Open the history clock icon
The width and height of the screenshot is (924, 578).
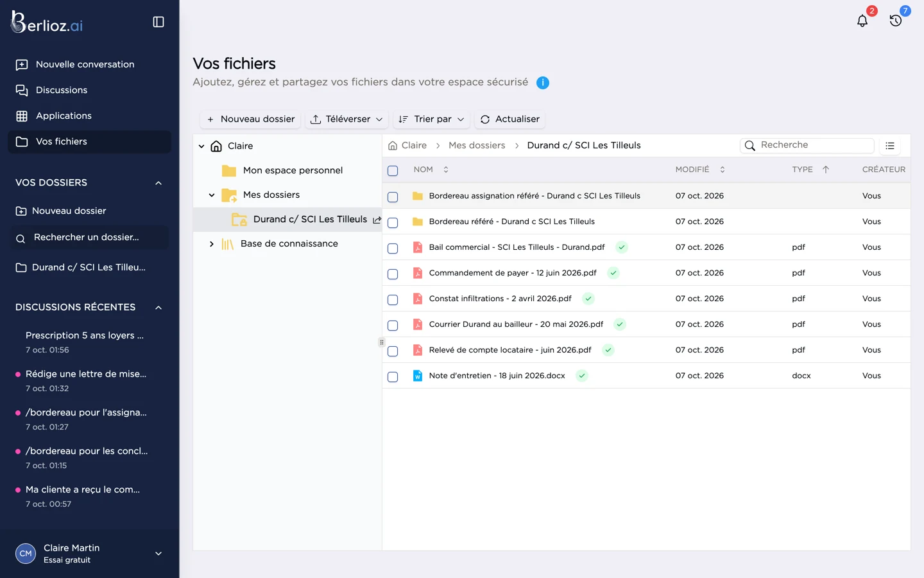coord(896,21)
